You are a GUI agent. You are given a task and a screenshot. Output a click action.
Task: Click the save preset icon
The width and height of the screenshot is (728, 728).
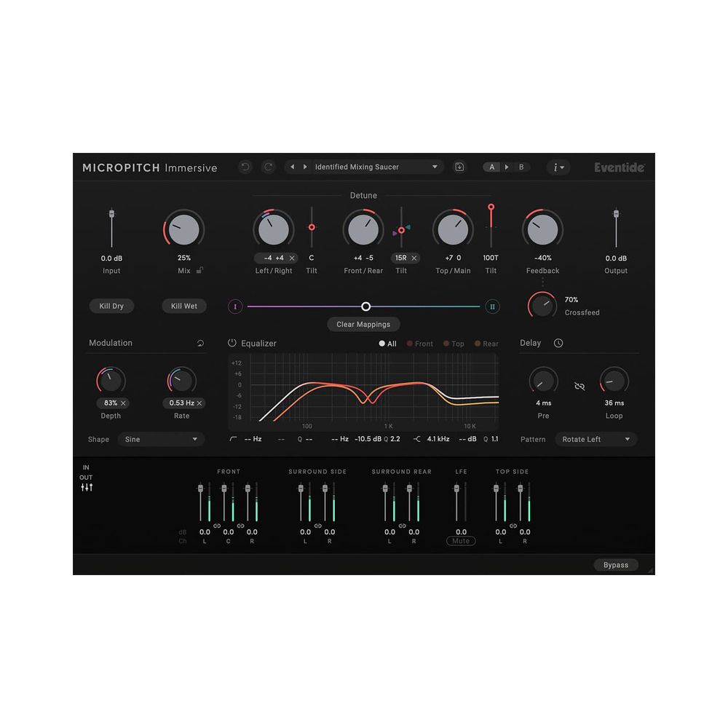[x=459, y=167]
